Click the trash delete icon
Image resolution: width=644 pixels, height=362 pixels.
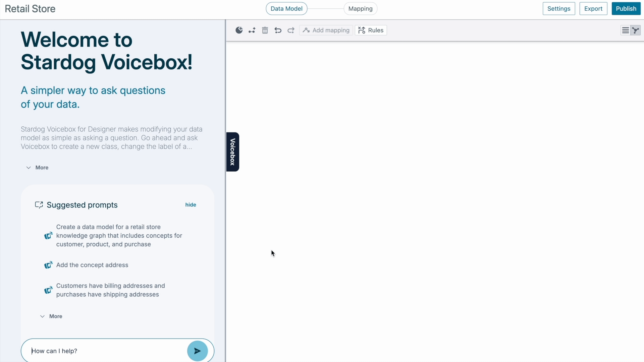coord(265,30)
